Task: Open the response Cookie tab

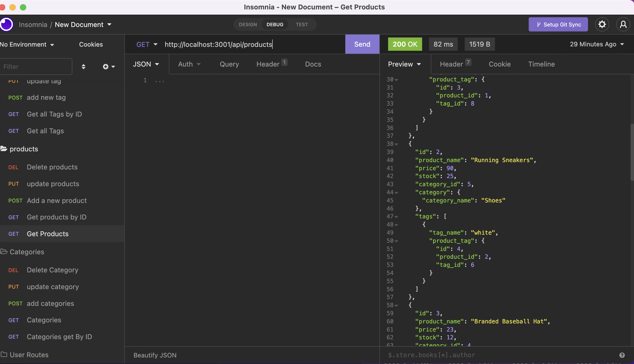Action: click(500, 64)
